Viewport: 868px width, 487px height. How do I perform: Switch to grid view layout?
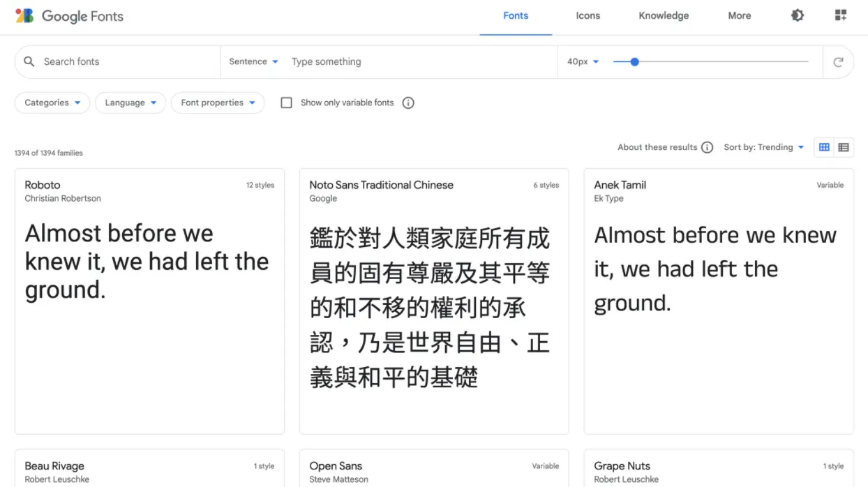(824, 147)
